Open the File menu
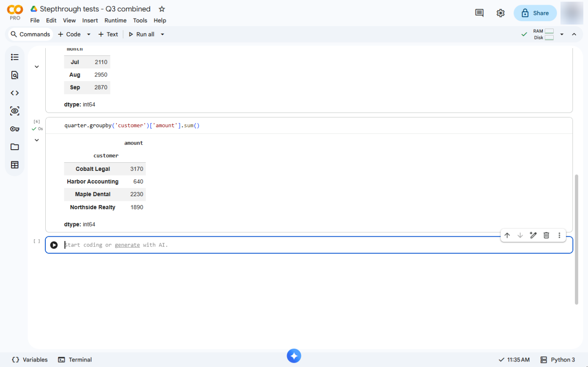Screen dimensions: 588x367 (35, 20)
